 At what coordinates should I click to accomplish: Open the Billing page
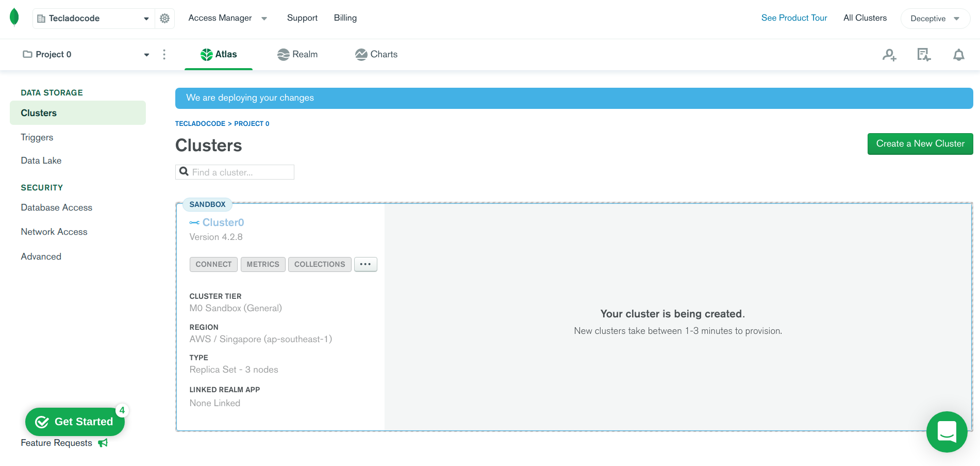345,18
